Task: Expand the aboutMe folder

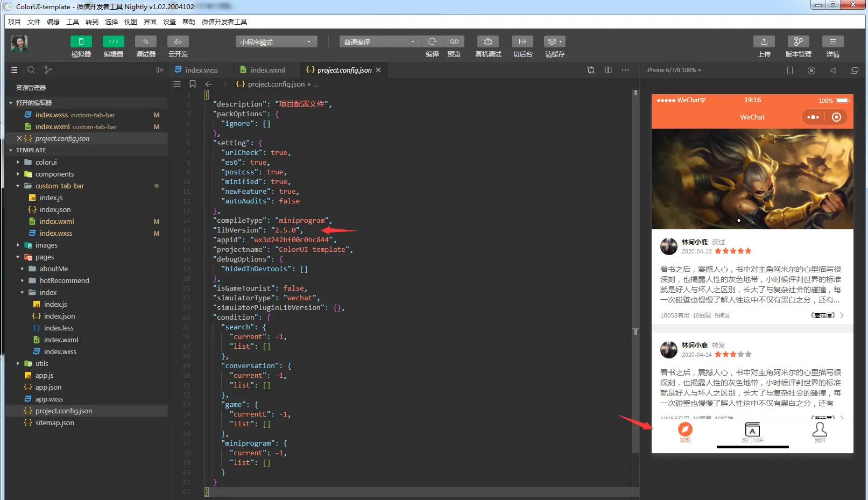Action: point(86,269)
